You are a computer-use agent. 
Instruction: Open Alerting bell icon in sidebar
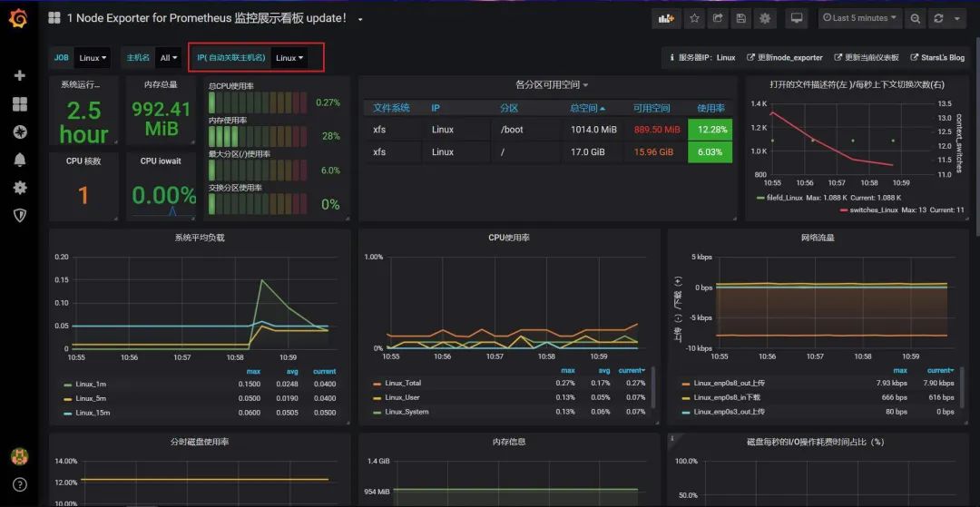[x=19, y=160]
